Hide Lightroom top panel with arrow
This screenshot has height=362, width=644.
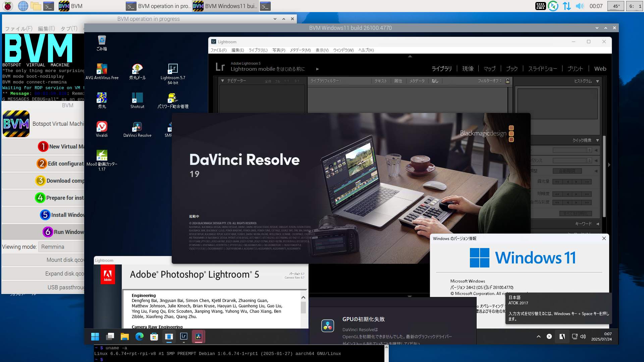(x=410, y=56)
